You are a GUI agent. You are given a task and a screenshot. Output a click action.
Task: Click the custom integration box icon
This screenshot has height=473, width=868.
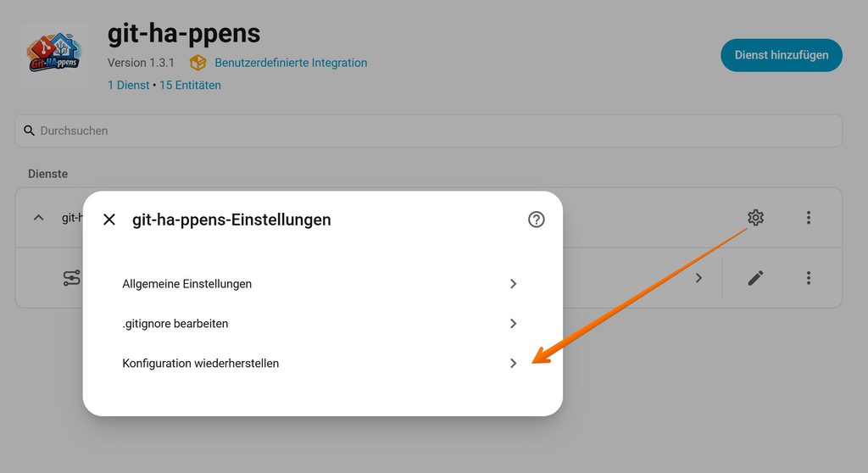198,63
